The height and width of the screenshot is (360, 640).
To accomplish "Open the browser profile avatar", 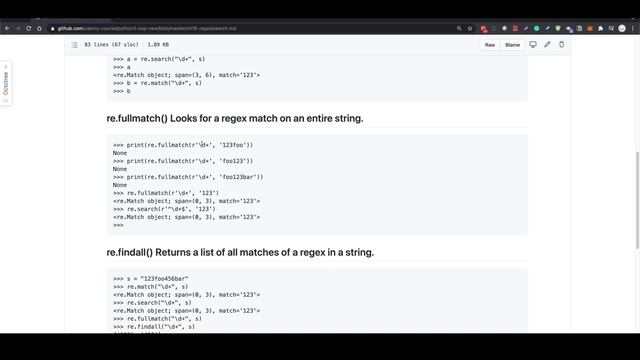I will coord(622,29).
